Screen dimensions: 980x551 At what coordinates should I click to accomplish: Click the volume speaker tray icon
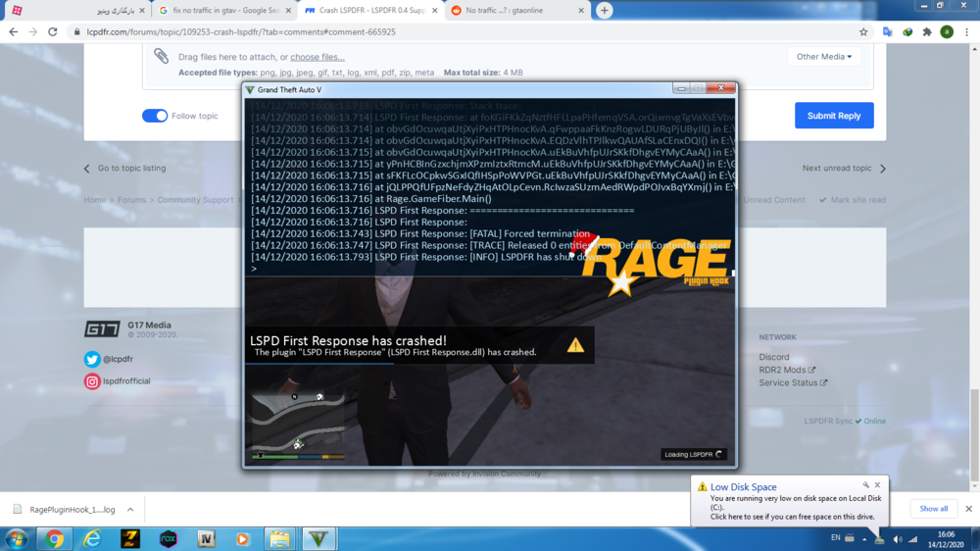[x=898, y=538]
